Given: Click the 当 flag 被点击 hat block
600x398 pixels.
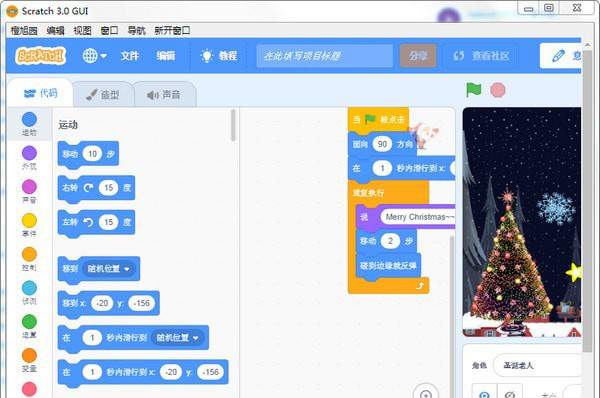Looking at the screenshot, I should pos(378,120).
